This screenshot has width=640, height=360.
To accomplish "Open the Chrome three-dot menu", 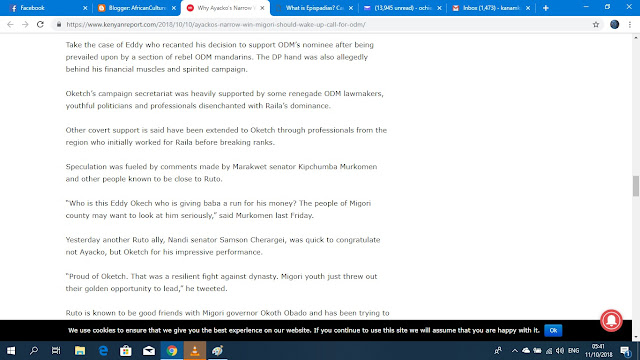I will [630, 24].
